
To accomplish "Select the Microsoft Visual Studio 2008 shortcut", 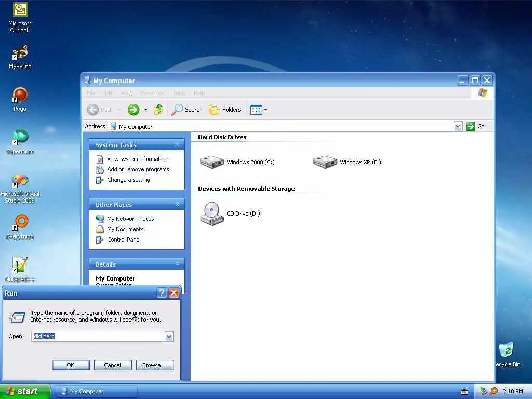I will point(20,189).
